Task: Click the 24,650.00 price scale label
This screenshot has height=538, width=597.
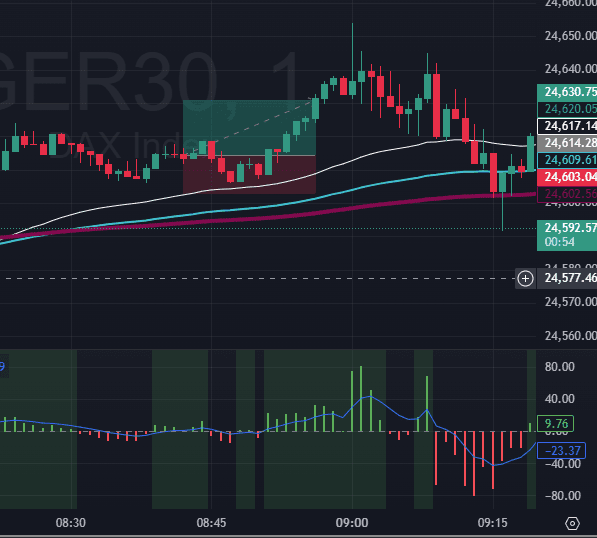Action: pyautogui.click(x=570, y=36)
